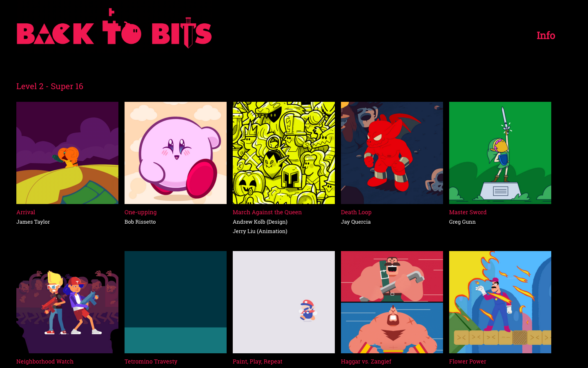The image size is (588, 368).
Task: Open the Neighborhood Watch thumbnail
Action: click(67, 302)
